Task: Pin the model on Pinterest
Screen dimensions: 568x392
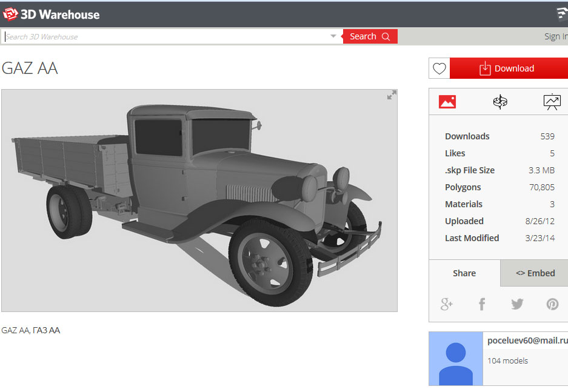Action: coord(552,304)
